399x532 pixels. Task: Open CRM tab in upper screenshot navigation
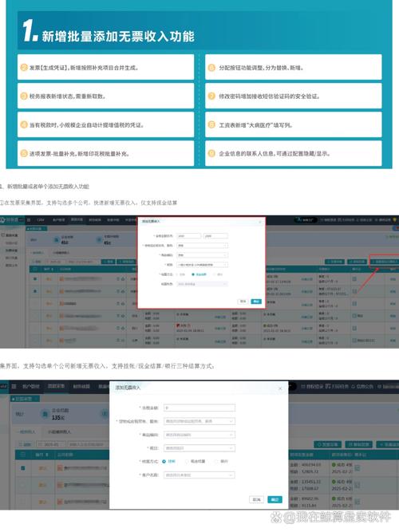[x=41, y=220]
